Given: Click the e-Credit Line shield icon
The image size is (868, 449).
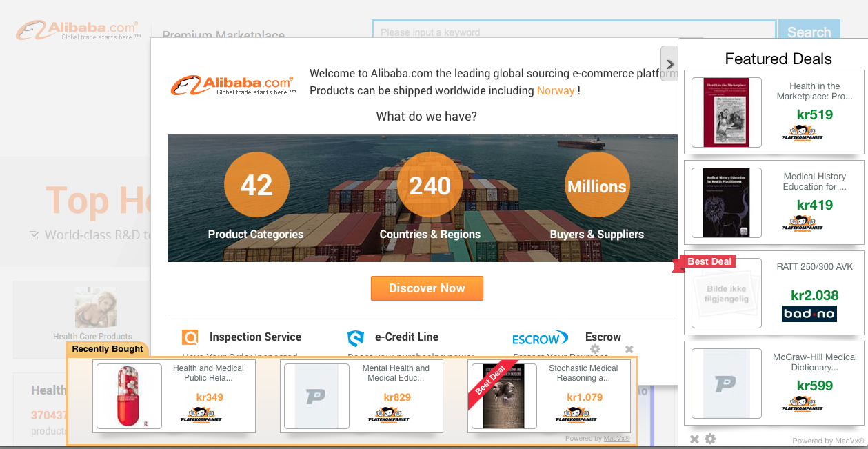Looking at the screenshot, I should point(356,338).
